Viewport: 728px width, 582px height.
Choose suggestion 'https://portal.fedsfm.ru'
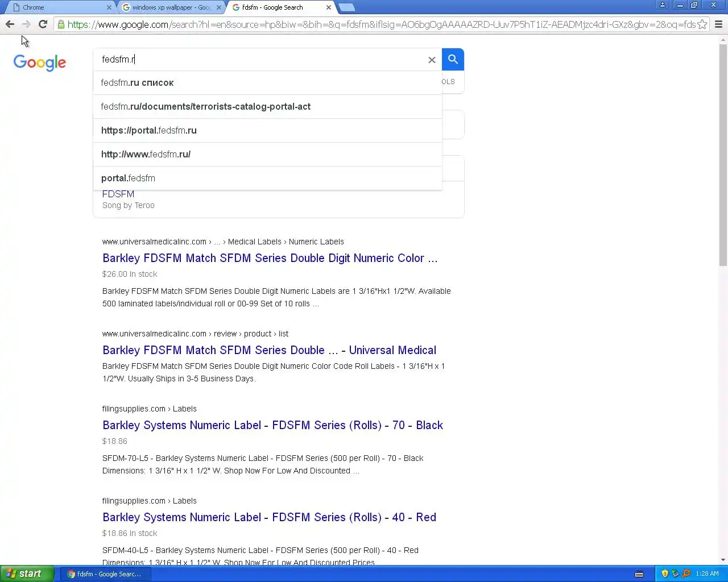click(267, 131)
